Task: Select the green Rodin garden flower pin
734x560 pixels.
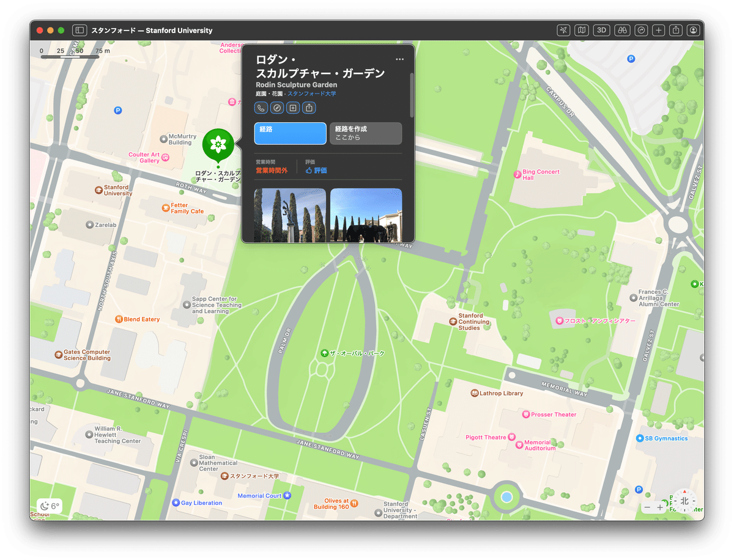Action: (x=218, y=146)
